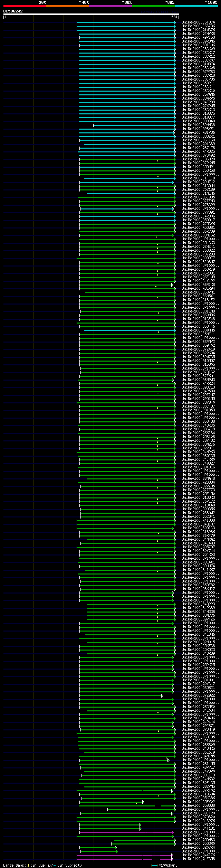
Task: Select label UniRef100_B4QRP3
Action: pyautogui.click(x=198, y=604)
